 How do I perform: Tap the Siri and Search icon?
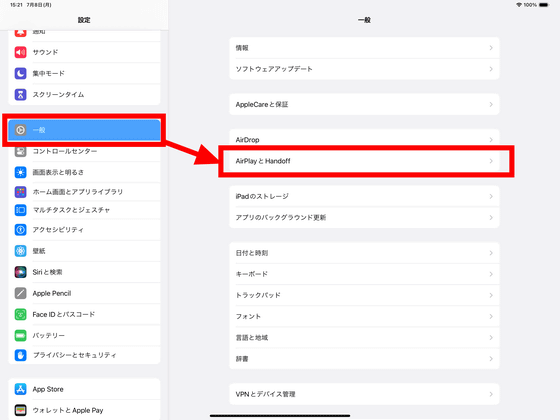pos(20,272)
